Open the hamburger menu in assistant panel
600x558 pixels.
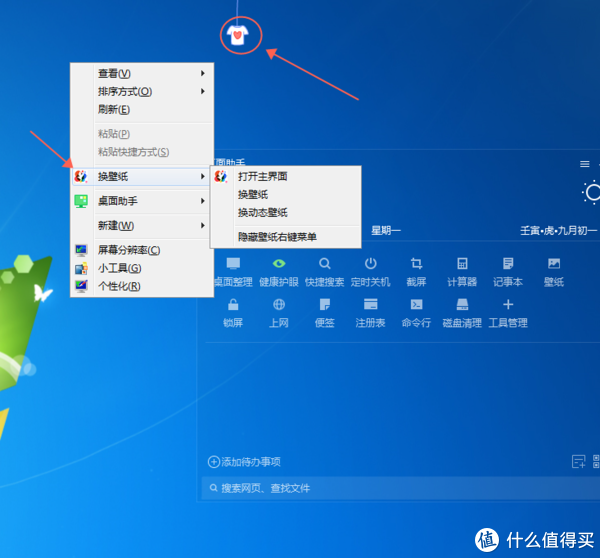[585, 164]
